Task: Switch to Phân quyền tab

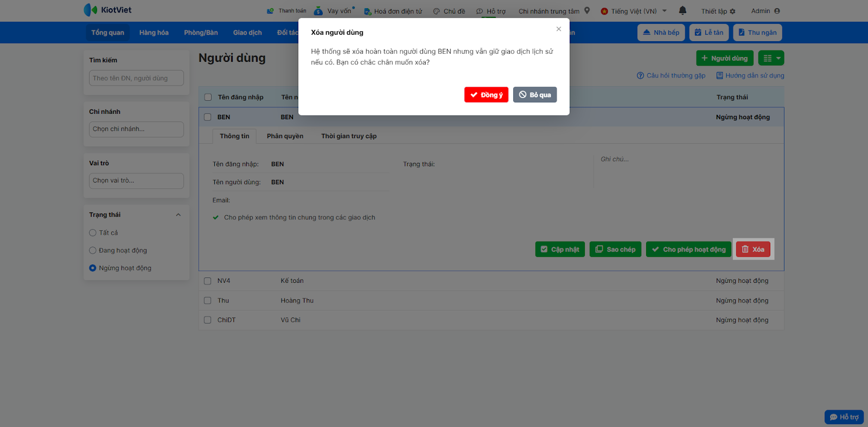Action: tap(285, 136)
